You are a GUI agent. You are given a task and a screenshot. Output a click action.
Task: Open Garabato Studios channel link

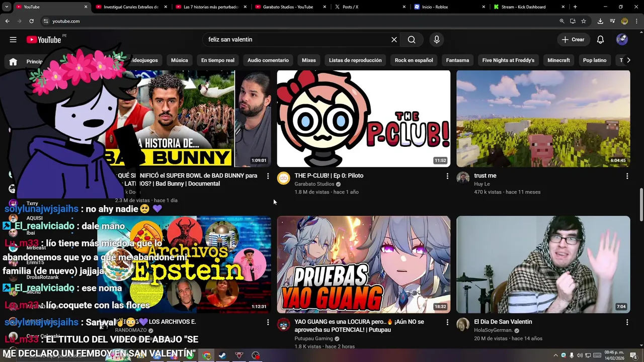coord(314,184)
